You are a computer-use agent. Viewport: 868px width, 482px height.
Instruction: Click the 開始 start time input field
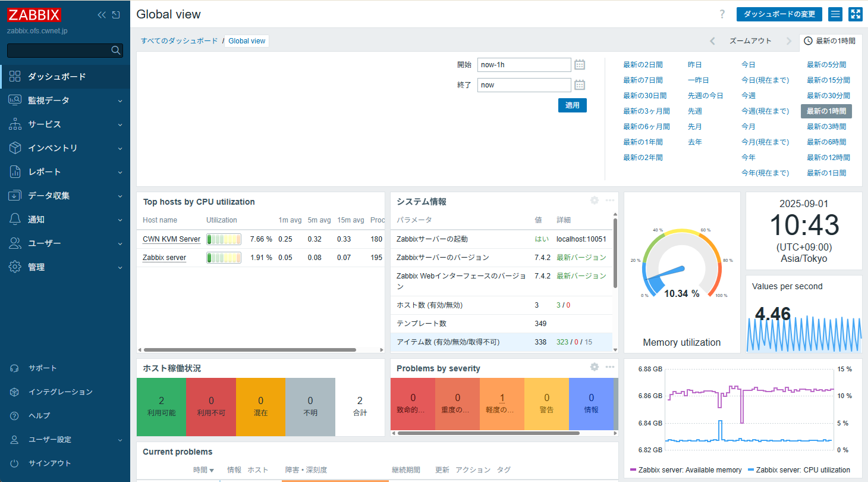point(524,65)
